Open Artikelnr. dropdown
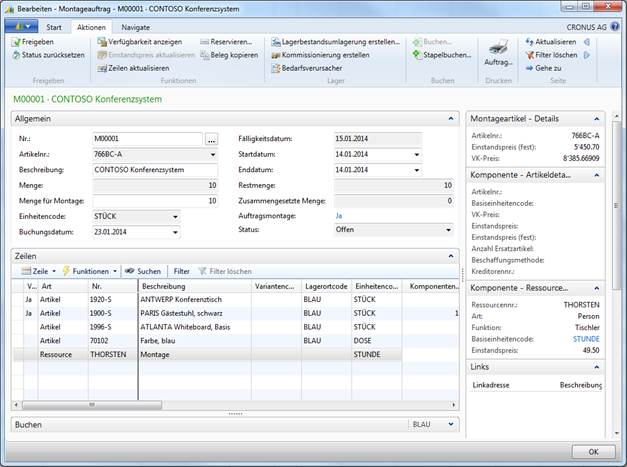The height and width of the screenshot is (467, 627). [213, 155]
